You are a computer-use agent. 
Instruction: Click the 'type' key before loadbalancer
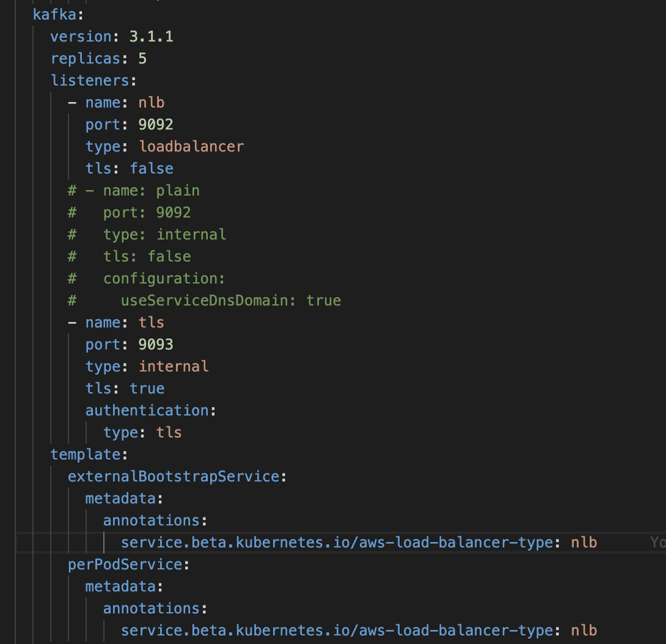pos(103,147)
